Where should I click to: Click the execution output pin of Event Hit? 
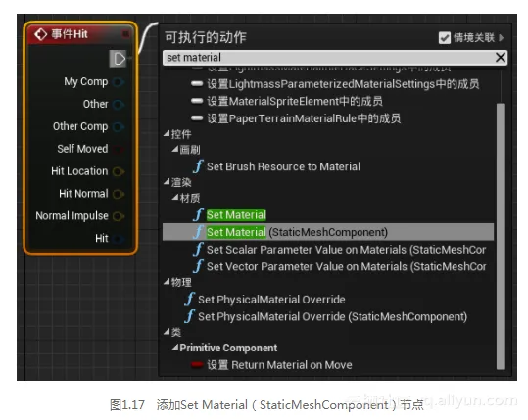pos(118,59)
